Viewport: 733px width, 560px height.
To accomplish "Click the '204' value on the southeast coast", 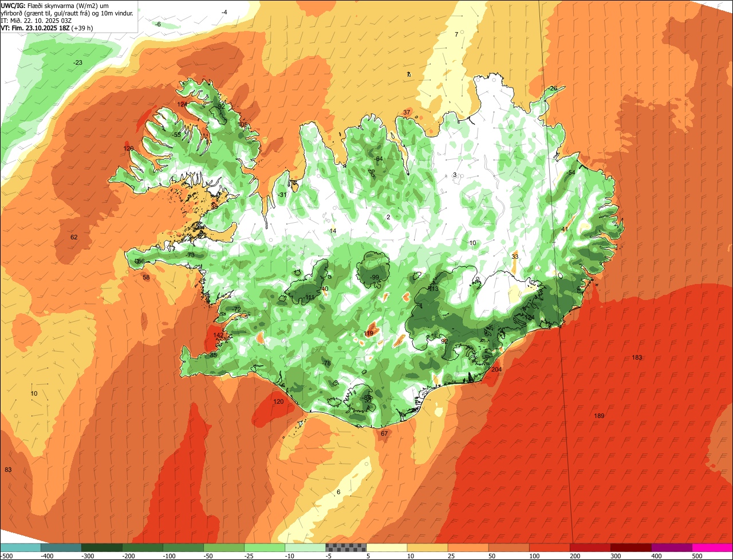I will coord(496,369).
